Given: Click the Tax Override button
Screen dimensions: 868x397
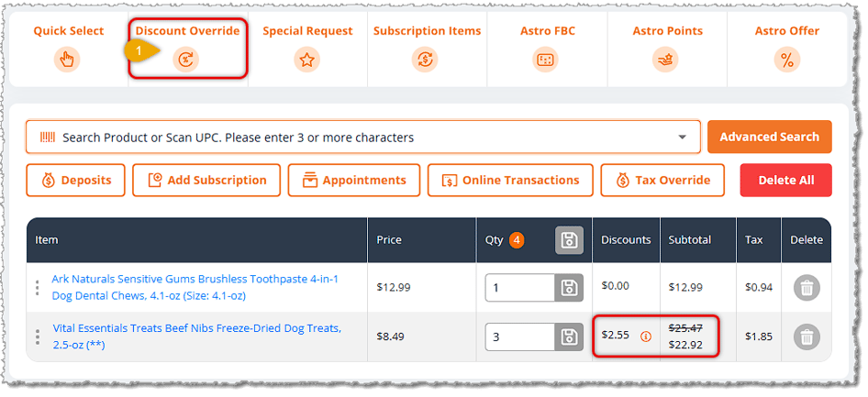Looking at the screenshot, I should click(x=662, y=181).
